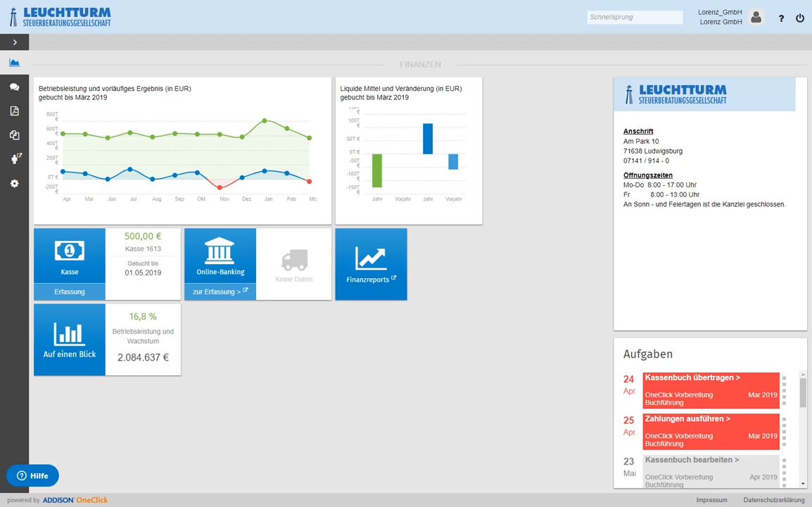
Task: Click the power logout icon
Action: click(x=800, y=18)
